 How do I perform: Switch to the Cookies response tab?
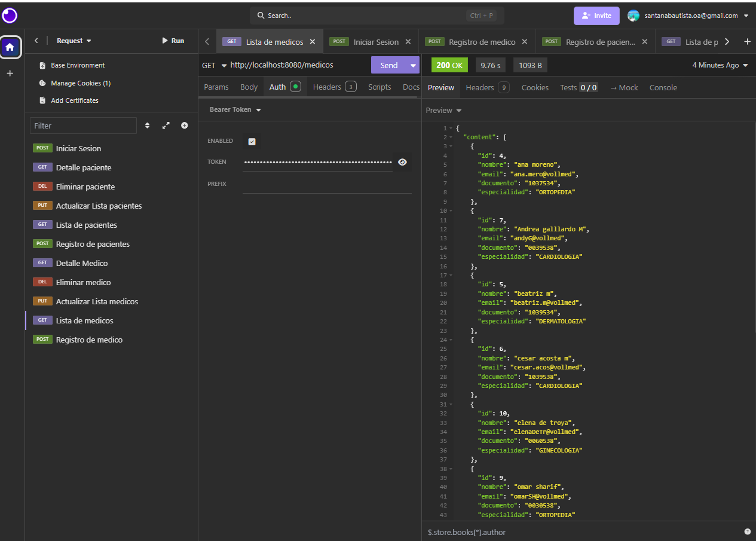(535, 88)
